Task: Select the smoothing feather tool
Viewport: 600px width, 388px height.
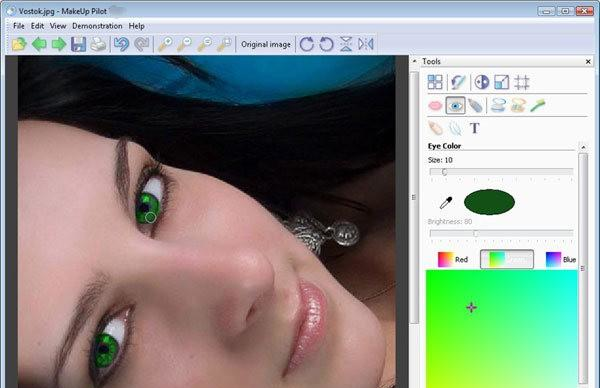Action: click(455, 128)
